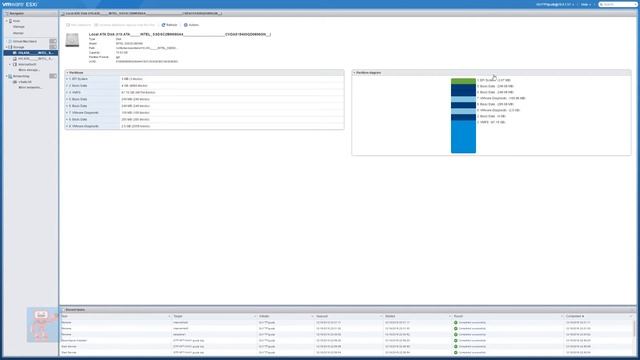The width and height of the screenshot is (640, 360).
Task: Click the Recent tasks panel header
Action: [x=348, y=310]
